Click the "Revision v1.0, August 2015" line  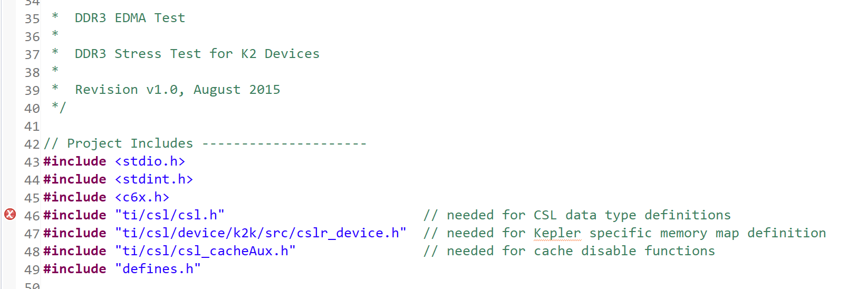pyautogui.click(x=177, y=90)
